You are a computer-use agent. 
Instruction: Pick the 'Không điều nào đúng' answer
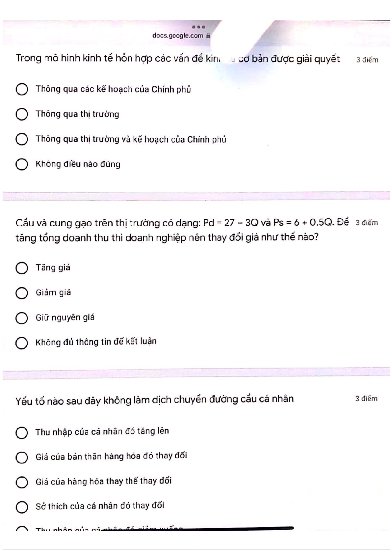coord(22,164)
